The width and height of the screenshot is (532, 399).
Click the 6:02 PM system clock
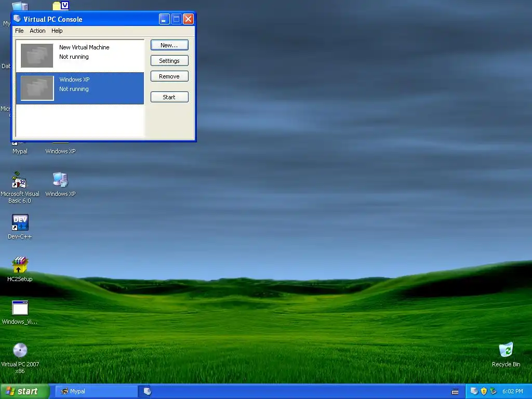(x=513, y=391)
